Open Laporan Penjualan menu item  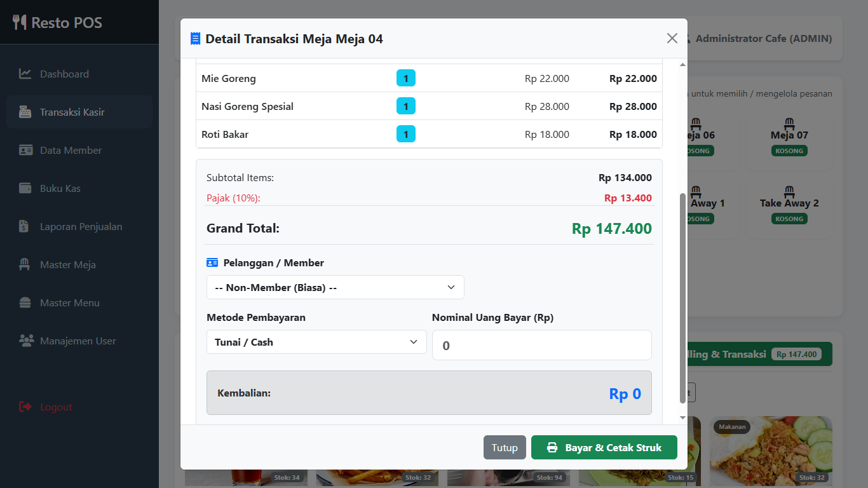point(79,226)
